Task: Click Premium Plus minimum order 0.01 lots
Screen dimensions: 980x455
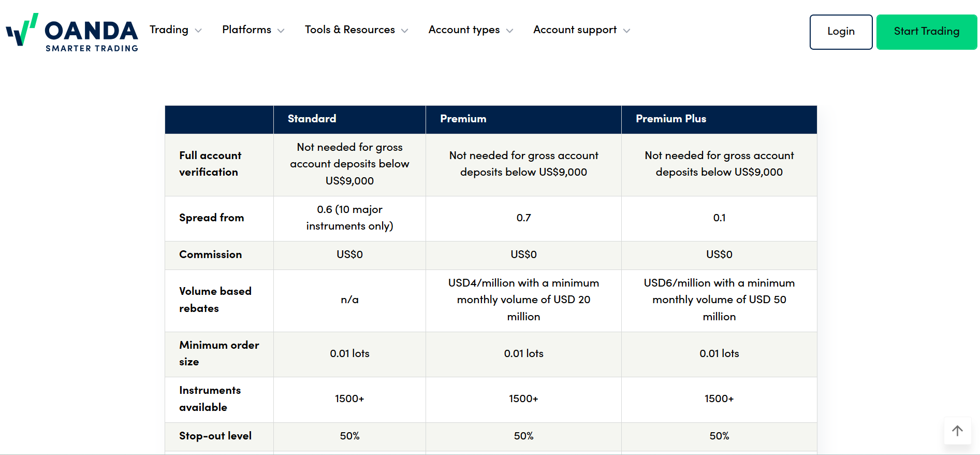Action: (719, 353)
